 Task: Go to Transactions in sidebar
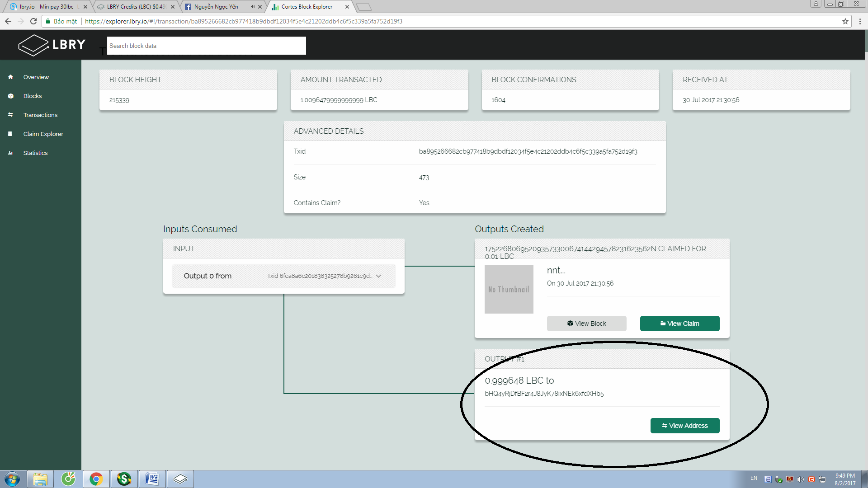[40, 115]
